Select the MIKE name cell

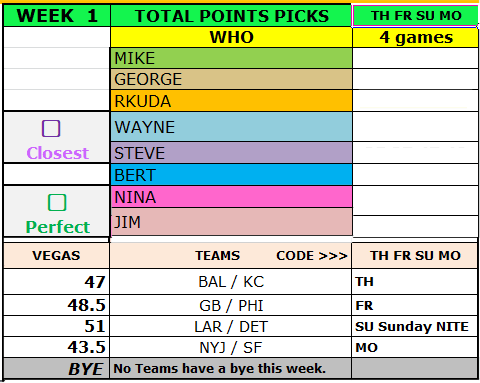tap(231, 58)
